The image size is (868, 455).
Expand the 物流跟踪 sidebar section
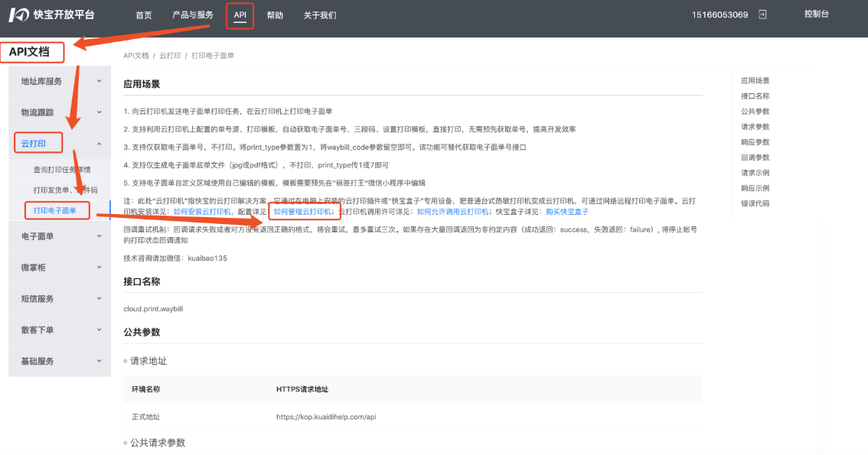pyautogui.click(x=60, y=112)
